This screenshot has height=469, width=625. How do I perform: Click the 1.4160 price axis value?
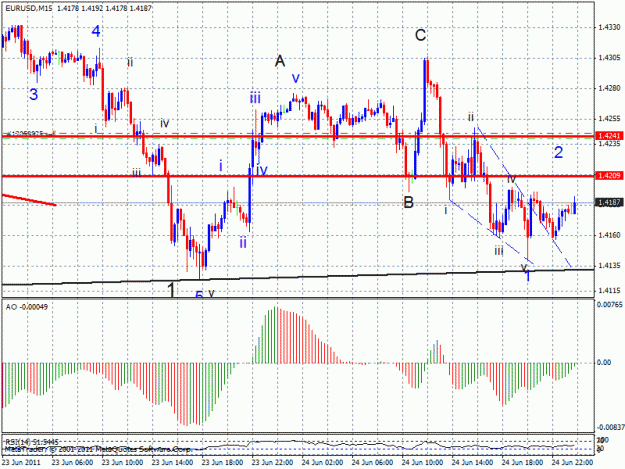click(x=610, y=235)
